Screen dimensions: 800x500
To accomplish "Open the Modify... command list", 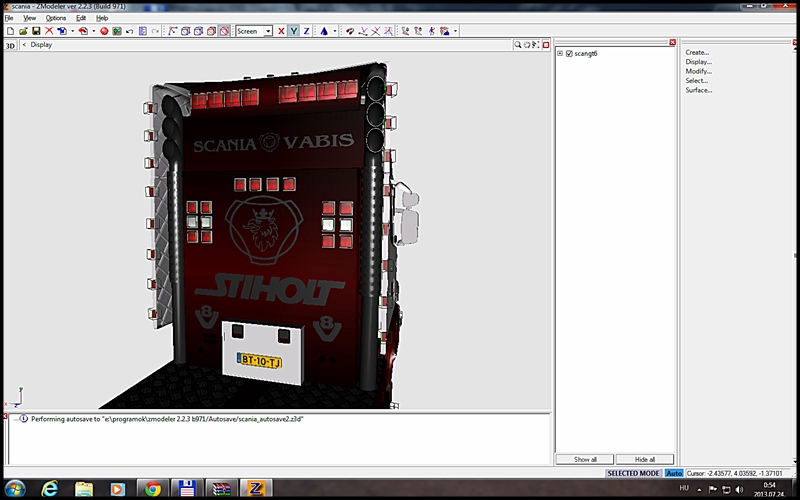I will point(698,71).
